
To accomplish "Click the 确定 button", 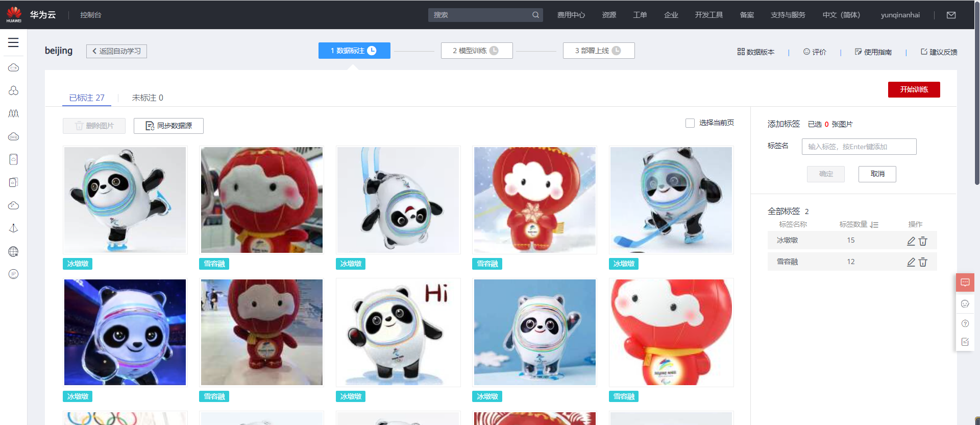I will [826, 174].
